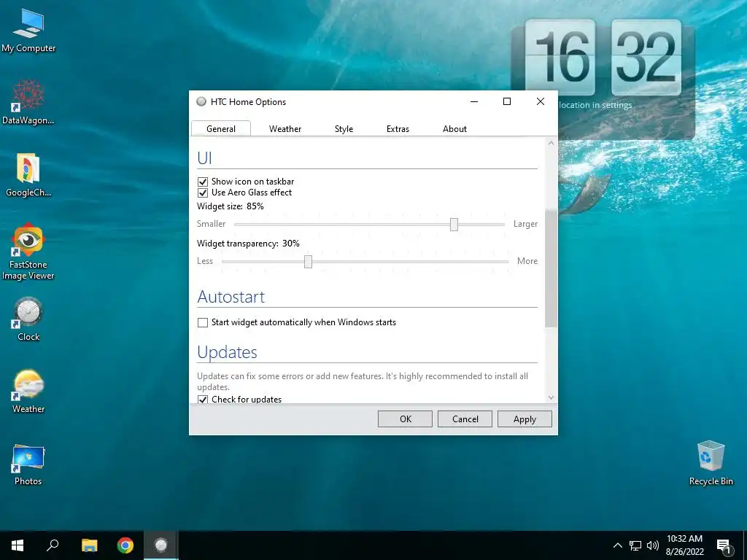Open My Computer desktop icon
This screenshot has height=560, width=747.
[x=28, y=31]
